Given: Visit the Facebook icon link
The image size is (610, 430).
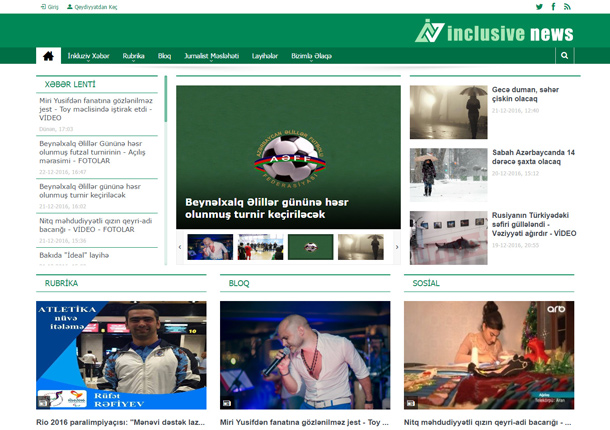Looking at the screenshot, I should 553,6.
